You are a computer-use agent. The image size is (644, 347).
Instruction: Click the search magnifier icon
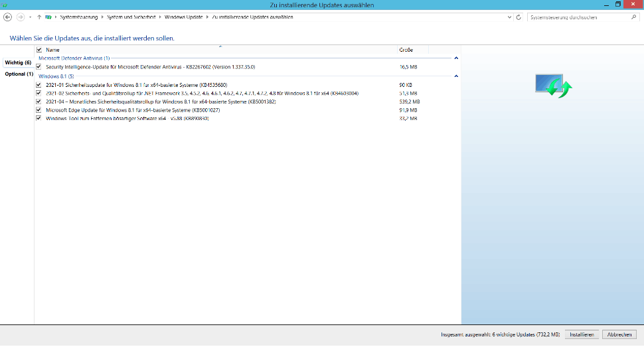coord(634,17)
